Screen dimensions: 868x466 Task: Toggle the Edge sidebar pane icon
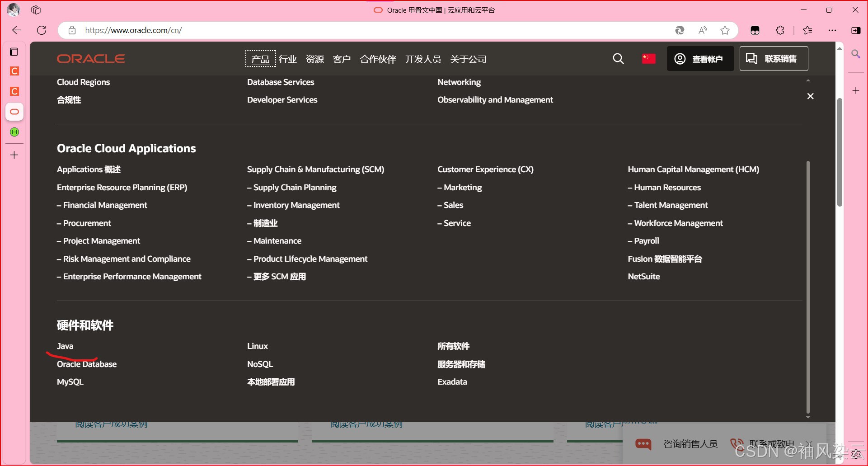pos(856,30)
